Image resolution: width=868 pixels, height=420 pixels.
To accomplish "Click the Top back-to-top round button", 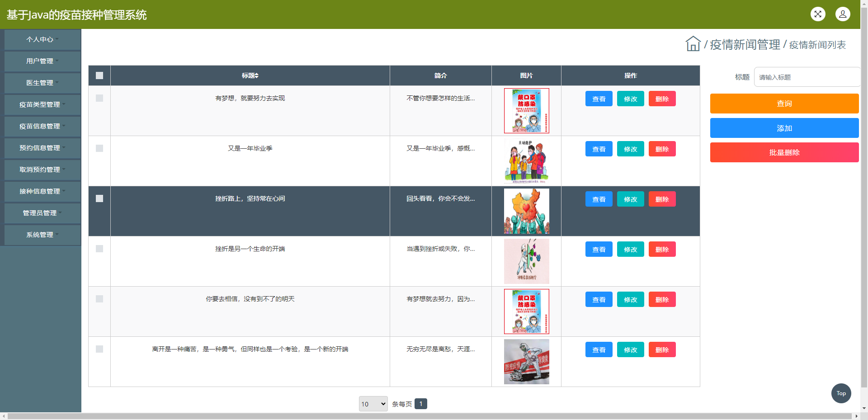I will click(x=841, y=393).
